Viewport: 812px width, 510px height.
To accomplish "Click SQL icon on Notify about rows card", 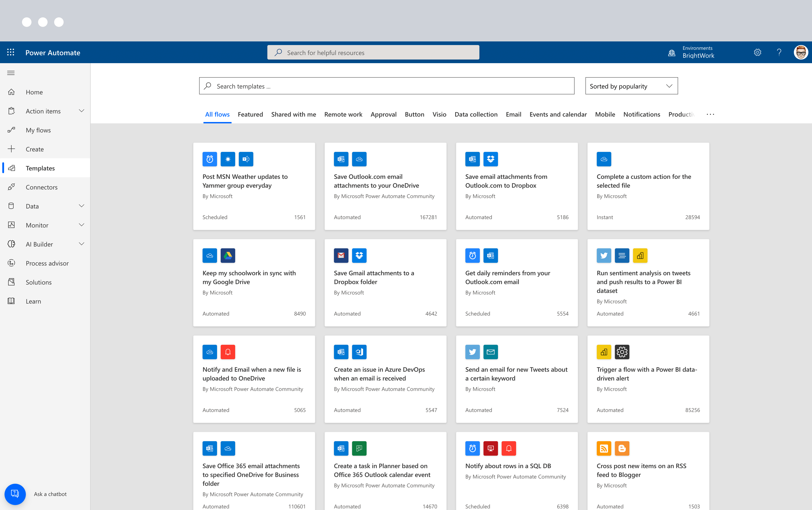I will [x=490, y=448].
